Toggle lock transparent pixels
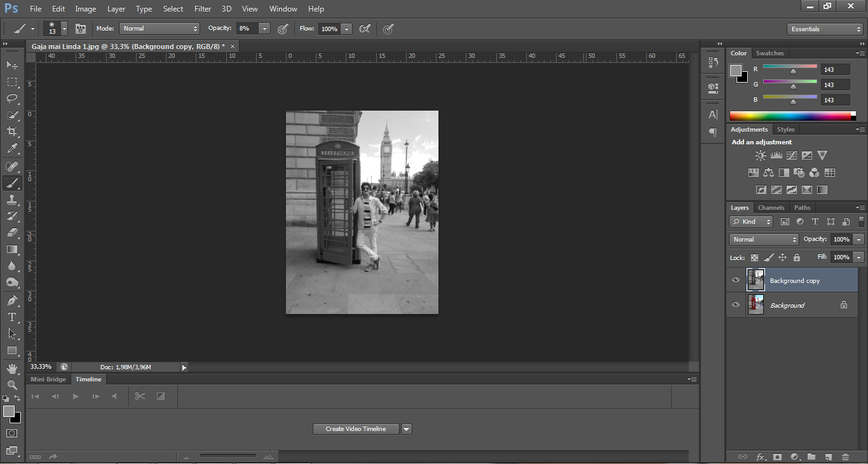 tap(754, 257)
